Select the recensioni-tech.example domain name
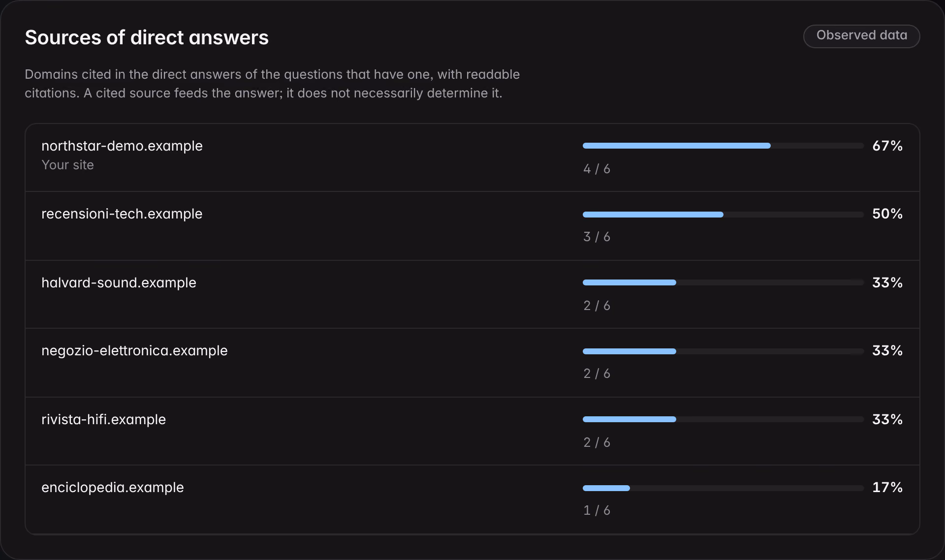Image resolution: width=945 pixels, height=560 pixels. (x=122, y=214)
